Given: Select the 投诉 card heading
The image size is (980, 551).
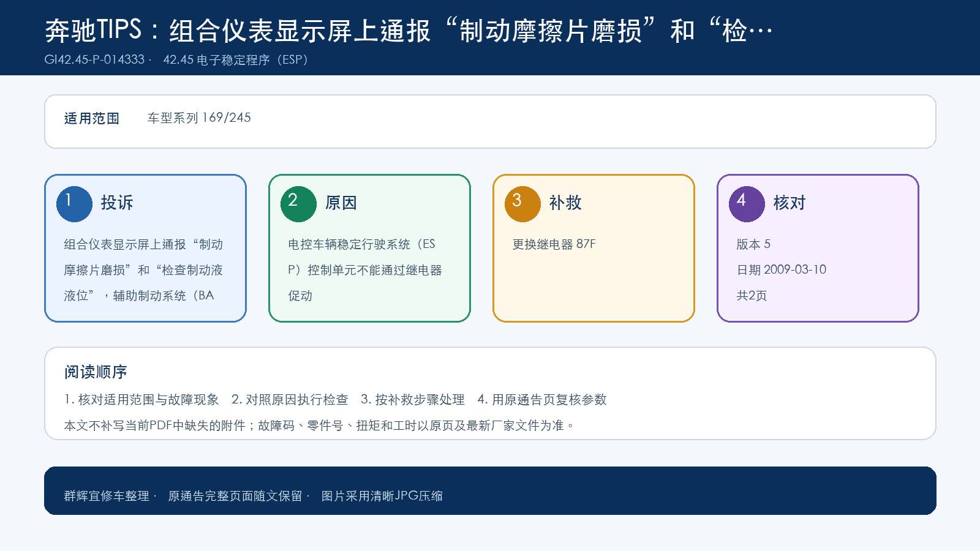Looking at the screenshot, I should click(117, 203).
